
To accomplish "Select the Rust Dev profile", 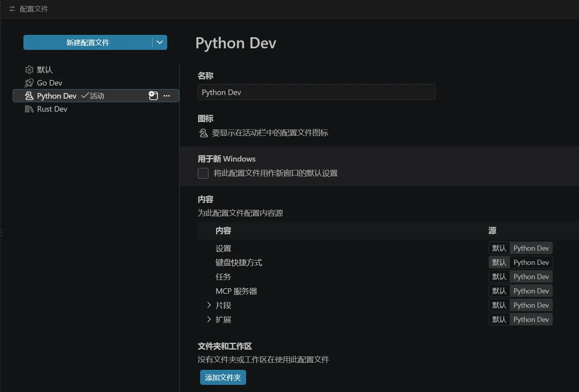I will pyautogui.click(x=96, y=109).
